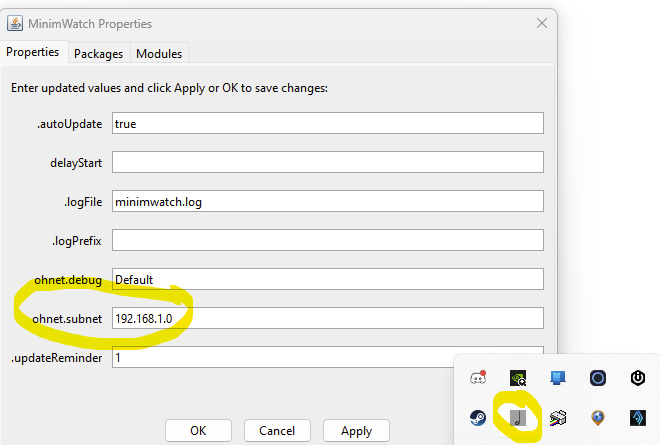Switch to the Packages tab
Screen dimensions: 660x445
point(98,53)
